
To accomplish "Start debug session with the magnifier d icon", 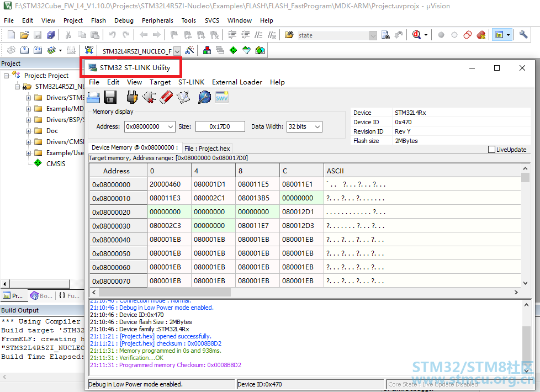I will coord(417,35).
